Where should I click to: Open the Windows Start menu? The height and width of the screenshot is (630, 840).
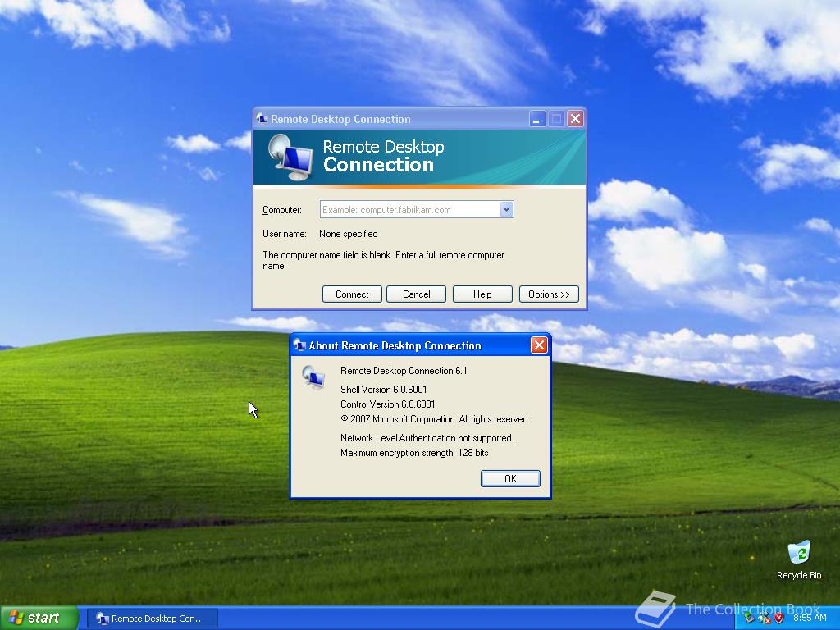[39, 618]
